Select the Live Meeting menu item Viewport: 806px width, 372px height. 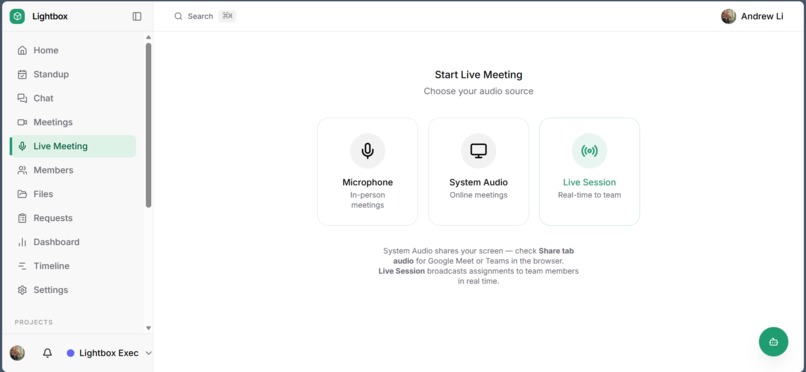(x=72, y=146)
